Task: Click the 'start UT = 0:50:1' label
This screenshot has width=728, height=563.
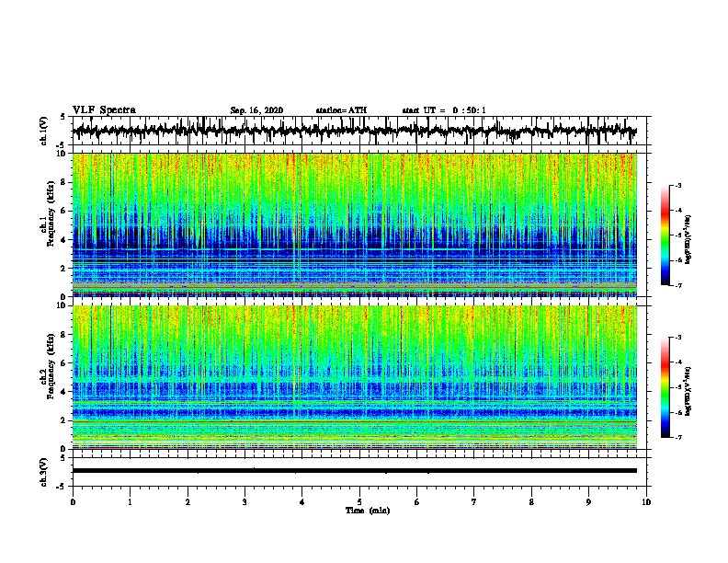Action: pyautogui.click(x=444, y=110)
